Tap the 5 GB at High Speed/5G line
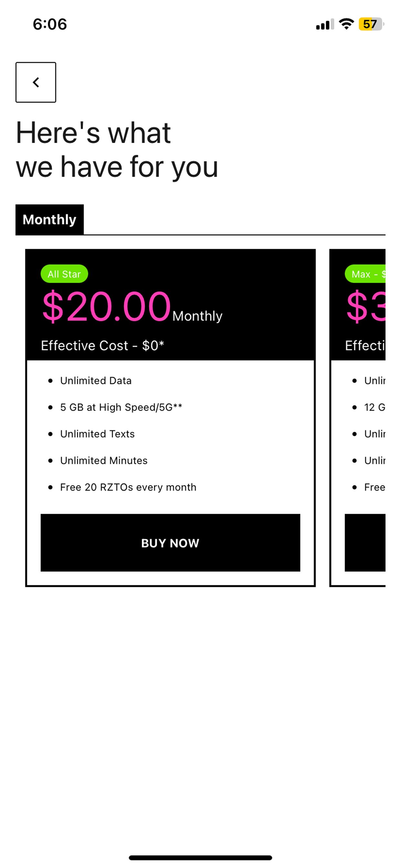Screen dimensions: 401x868 tap(121, 407)
